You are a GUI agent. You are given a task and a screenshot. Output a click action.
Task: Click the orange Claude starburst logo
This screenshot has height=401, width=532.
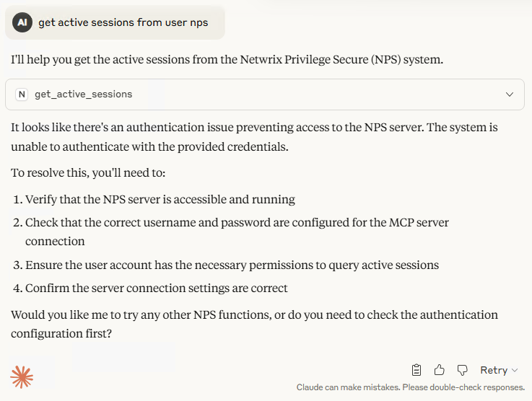22,376
